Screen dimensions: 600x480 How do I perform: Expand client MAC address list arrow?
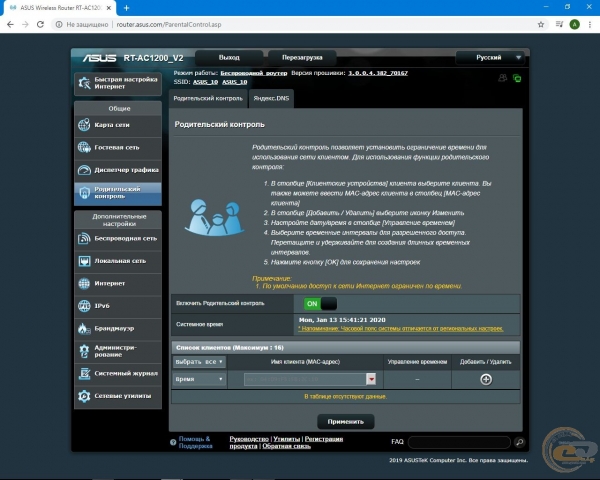click(371, 379)
